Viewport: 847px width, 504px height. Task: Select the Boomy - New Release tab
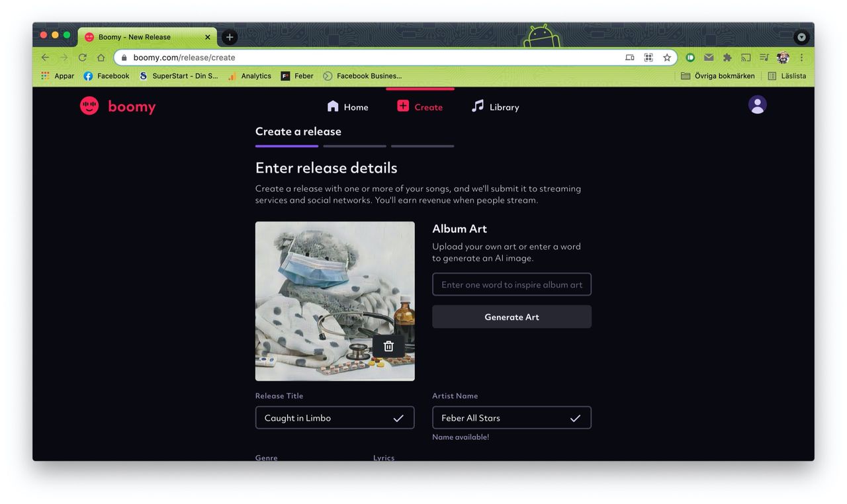(x=147, y=37)
